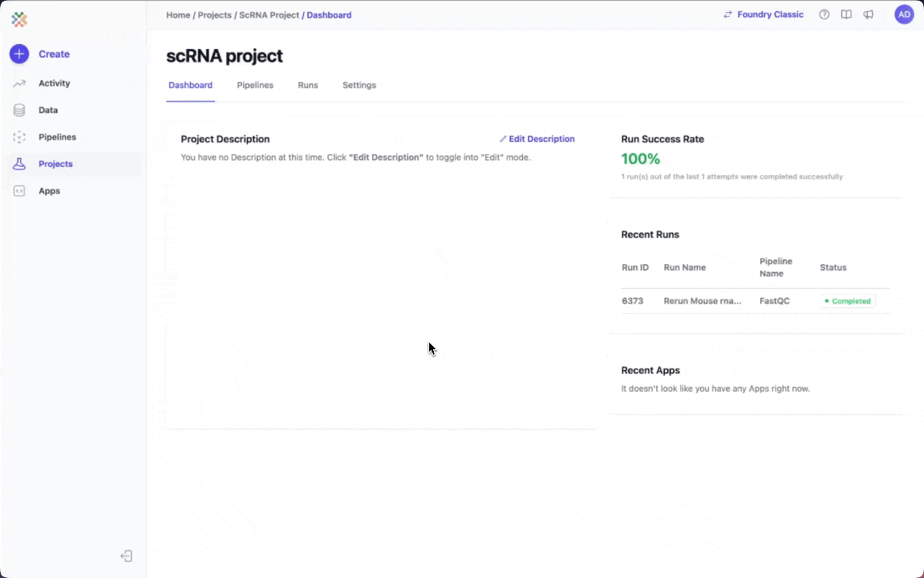Open the Runs tab
The height and width of the screenshot is (578, 924).
(307, 85)
